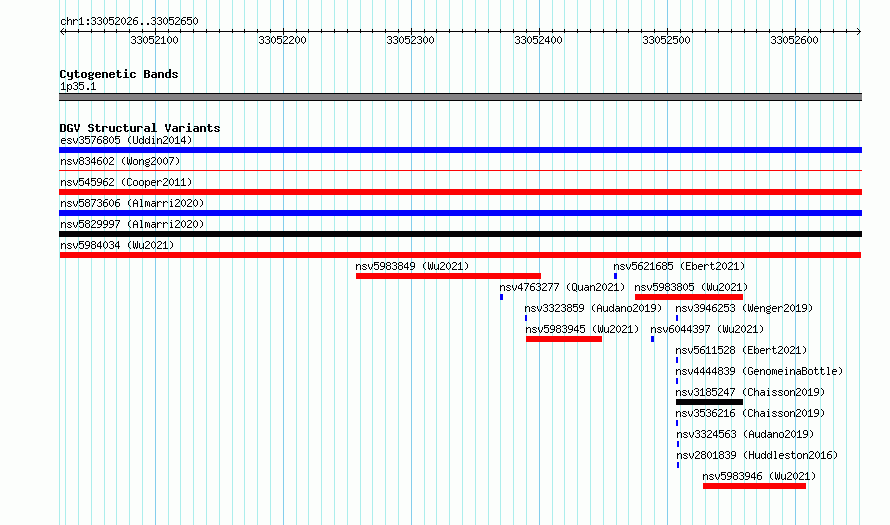Open nsv5983945 (Wu2021) label
Image resolution: width=890 pixels, height=525 pixels.
(582, 329)
